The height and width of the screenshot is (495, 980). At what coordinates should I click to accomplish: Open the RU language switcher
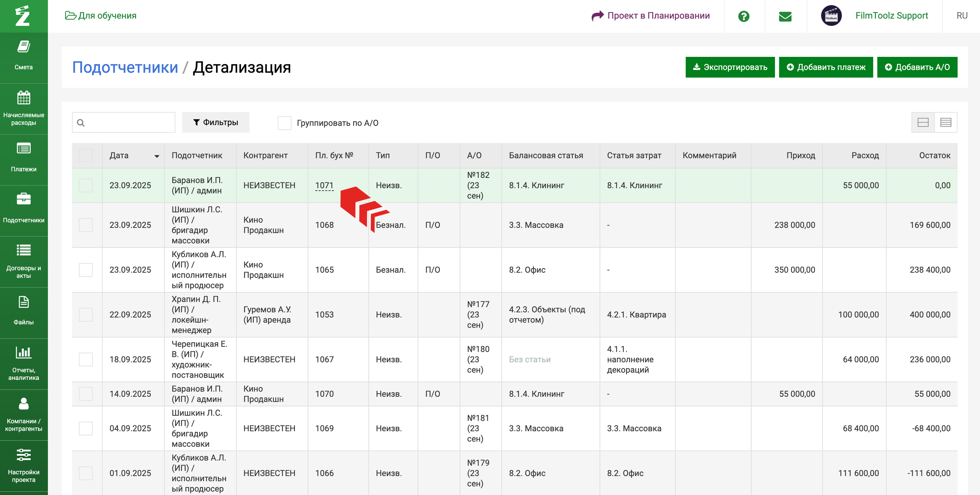pyautogui.click(x=961, y=16)
